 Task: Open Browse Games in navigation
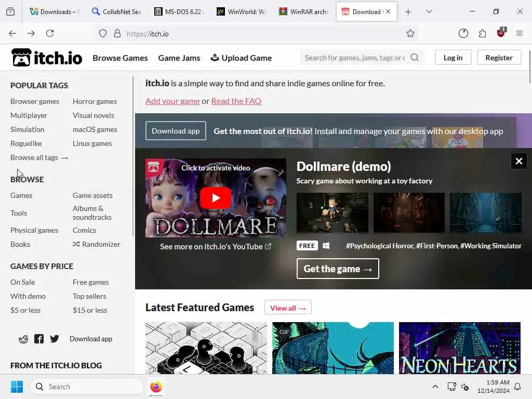120,58
